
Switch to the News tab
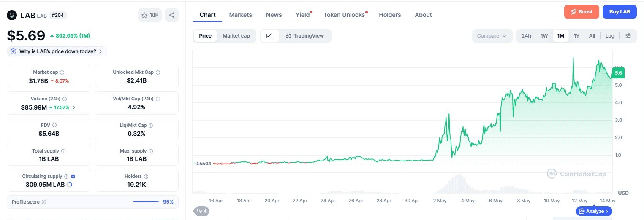click(274, 15)
